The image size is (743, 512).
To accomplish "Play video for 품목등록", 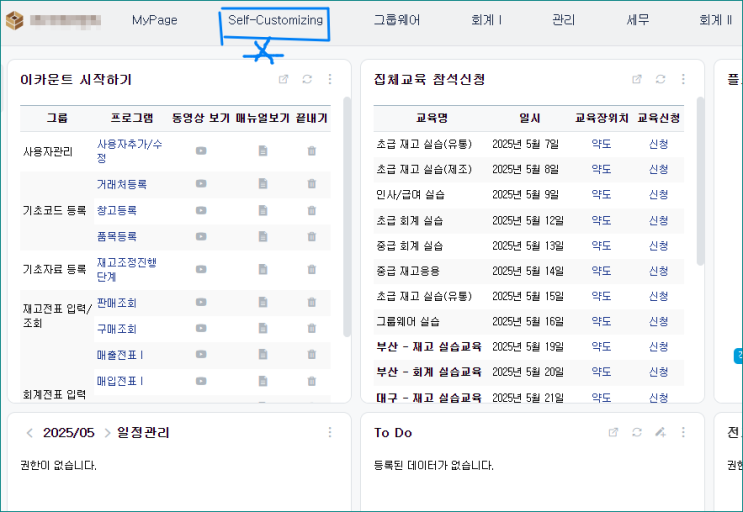I will tap(201, 236).
